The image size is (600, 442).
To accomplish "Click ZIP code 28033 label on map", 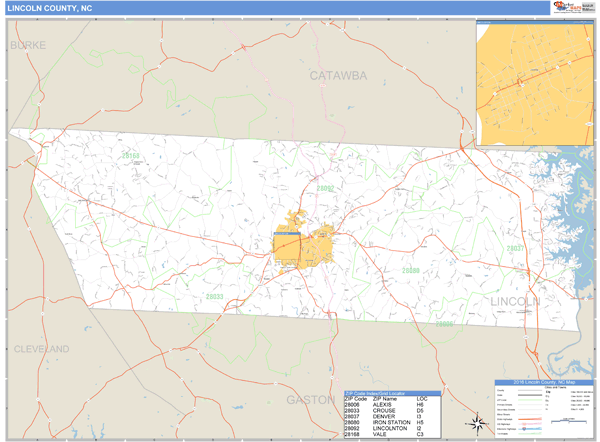I will 214,296.
